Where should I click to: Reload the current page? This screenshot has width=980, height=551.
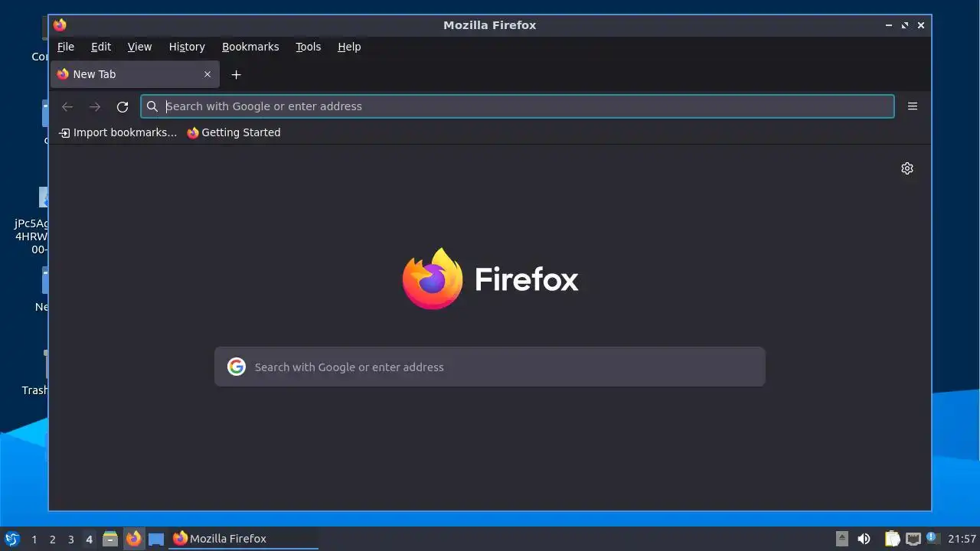(122, 106)
